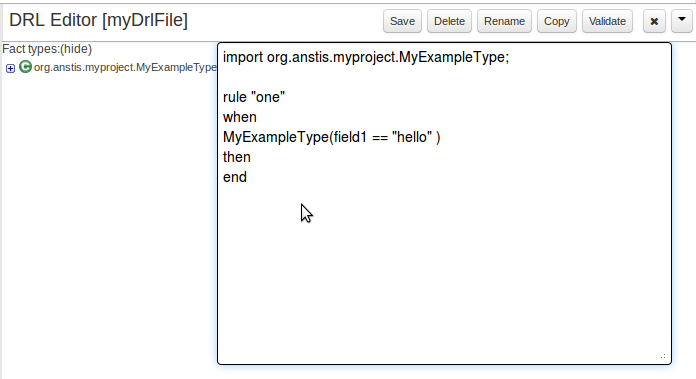Click the green class icon beside MyExampleType
This screenshot has width=696, height=379.
click(25, 67)
